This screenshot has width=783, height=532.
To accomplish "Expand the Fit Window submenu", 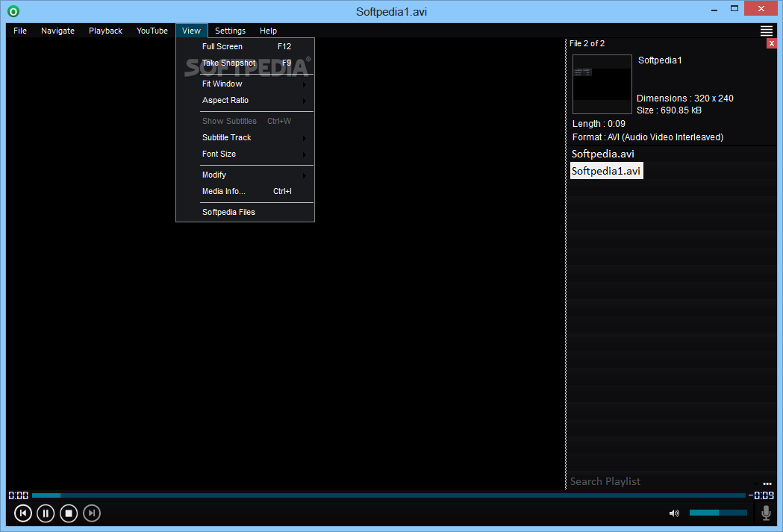I will 245,84.
